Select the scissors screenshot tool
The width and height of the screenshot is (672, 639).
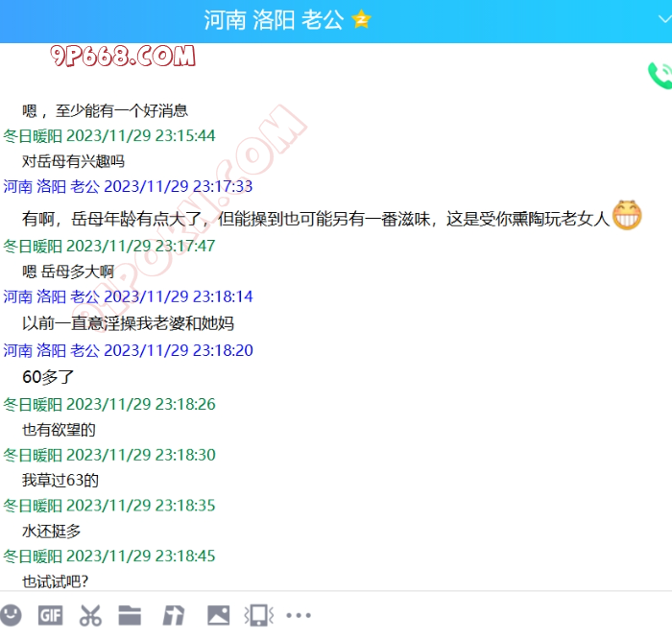point(90,615)
